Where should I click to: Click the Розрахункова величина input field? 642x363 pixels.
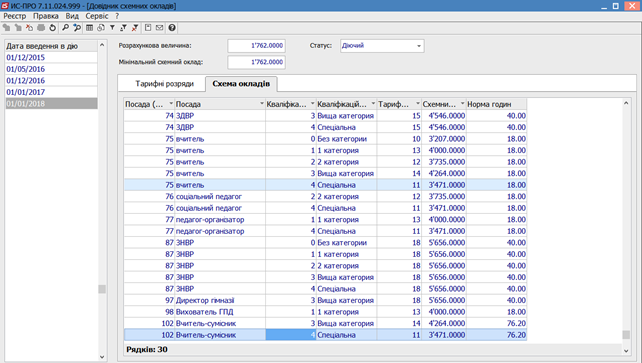click(x=256, y=46)
